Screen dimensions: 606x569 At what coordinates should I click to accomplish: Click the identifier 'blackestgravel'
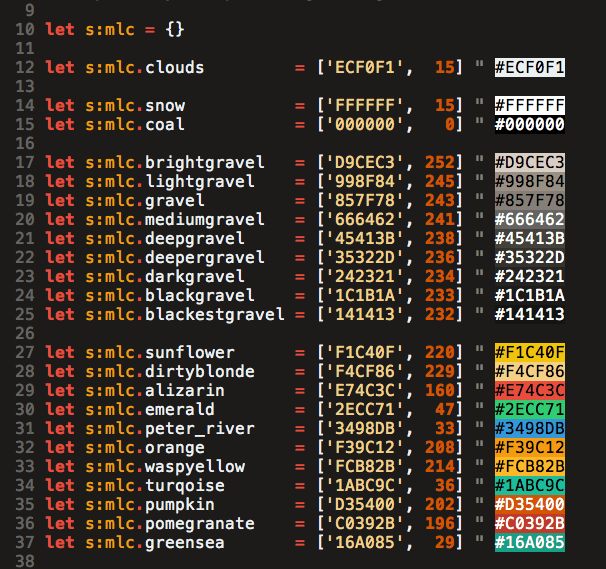pos(215,314)
